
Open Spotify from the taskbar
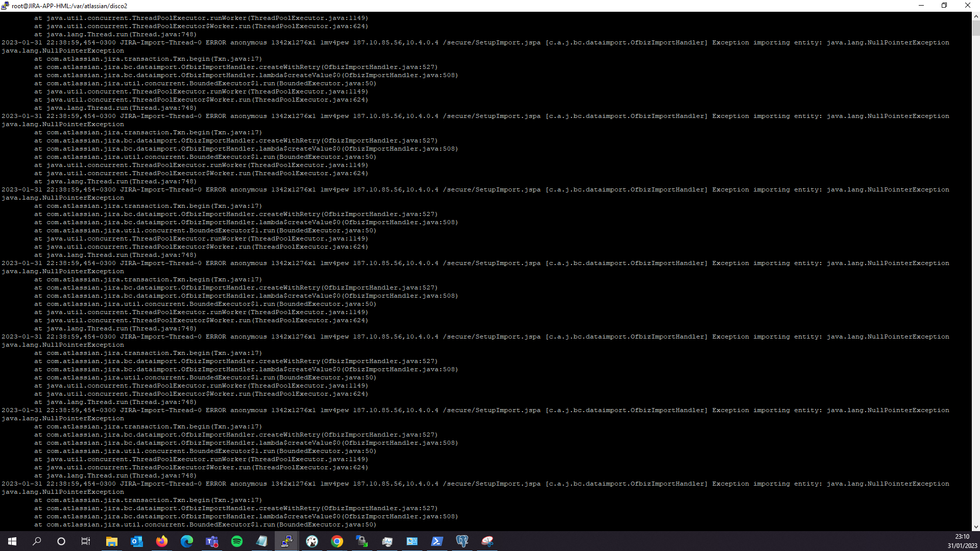coord(237,541)
